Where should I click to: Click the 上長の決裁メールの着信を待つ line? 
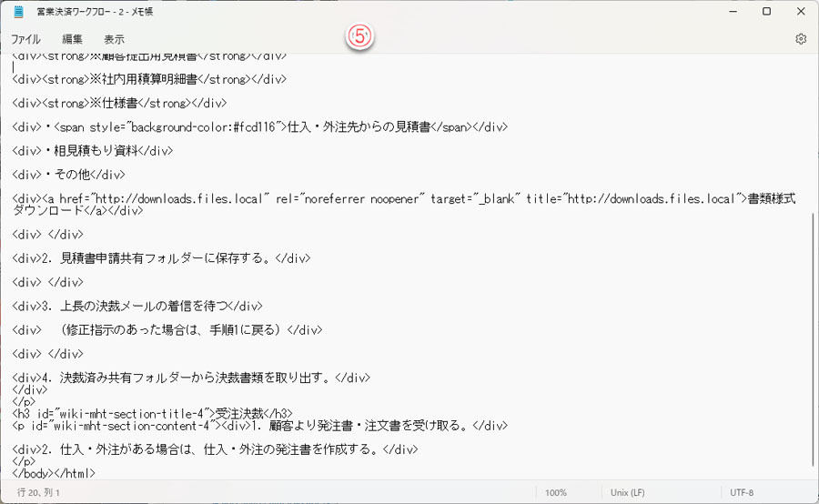137,306
